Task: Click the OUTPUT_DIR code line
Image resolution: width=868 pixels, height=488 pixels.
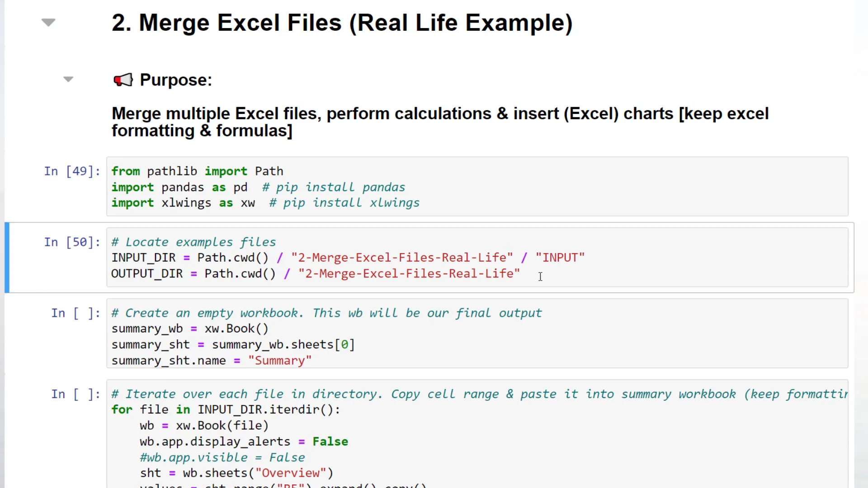Action: click(x=316, y=273)
